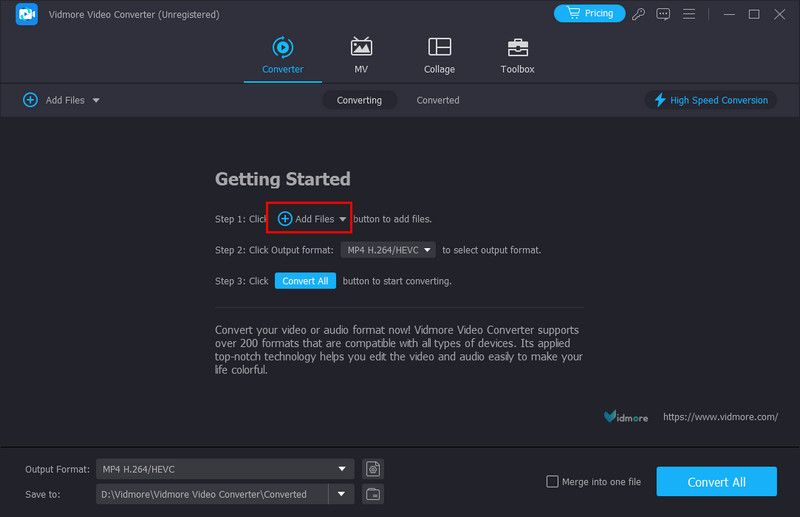
Task: Click the Save to path field
Action: coord(212,494)
